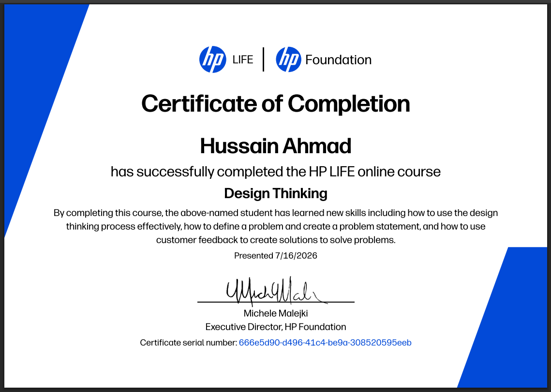Click the certificate serial number link

pyautogui.click(x=325, y=343)
